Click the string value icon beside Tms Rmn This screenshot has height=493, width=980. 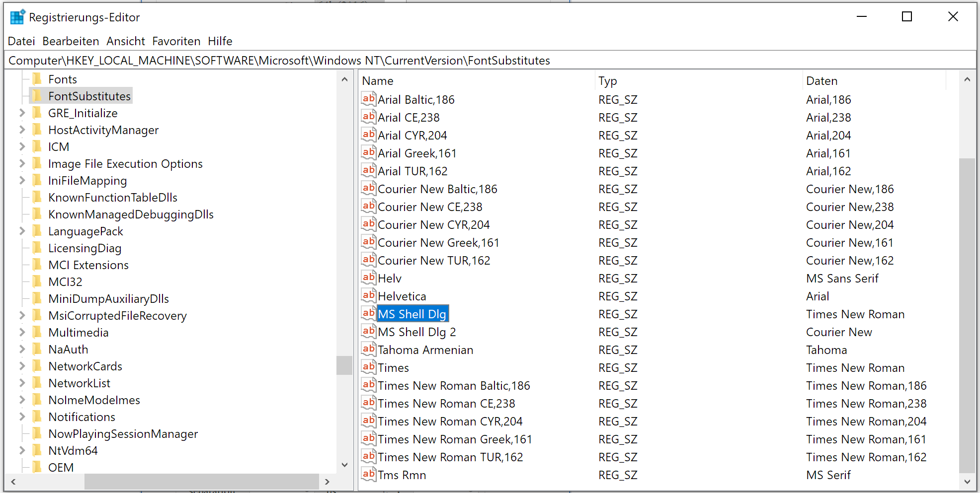coord(369,475)
